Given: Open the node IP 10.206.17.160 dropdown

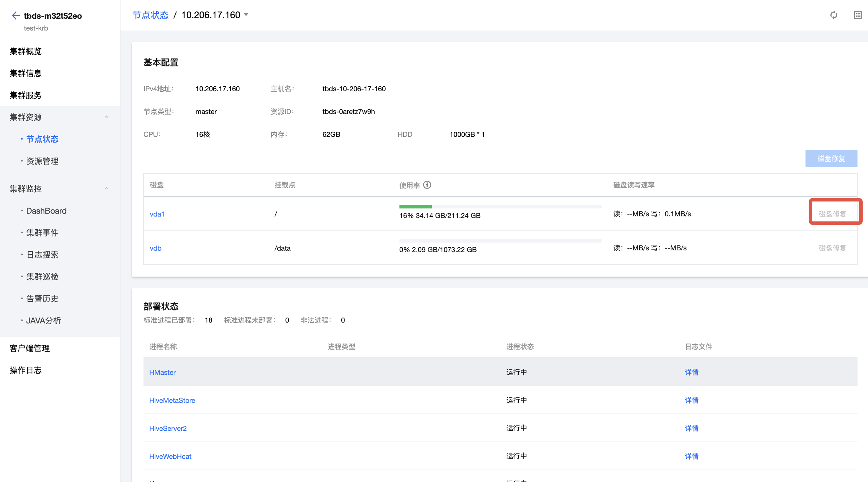Looking at the screenshot, I should [x=246, y=15].
